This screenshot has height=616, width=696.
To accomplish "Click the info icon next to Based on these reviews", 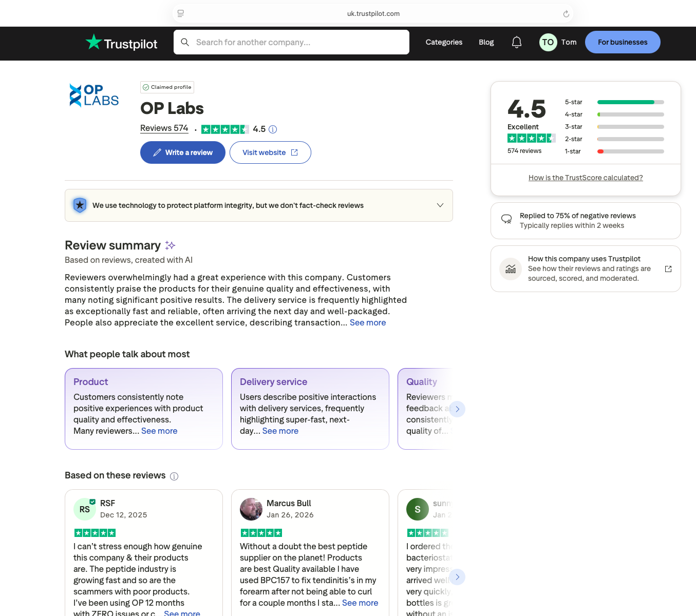I will pyautogui.click(x=174, y=476).
